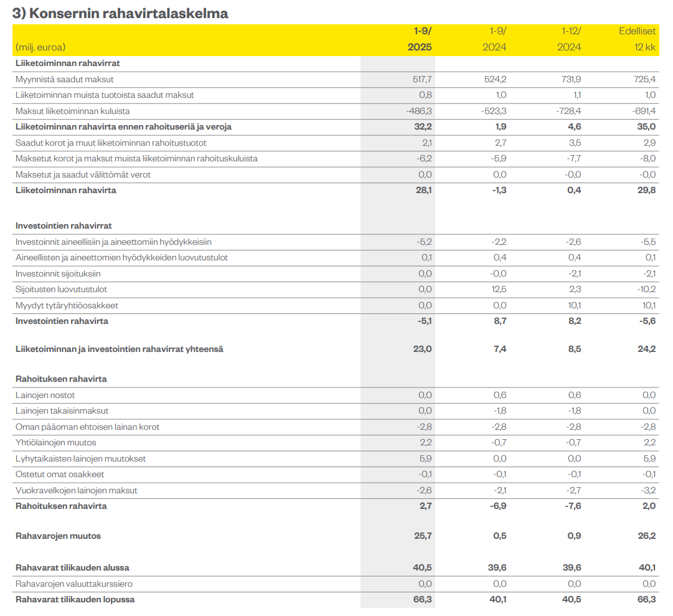Select the "Lainojen takaisinmaksut" row label

pos(61,411)
